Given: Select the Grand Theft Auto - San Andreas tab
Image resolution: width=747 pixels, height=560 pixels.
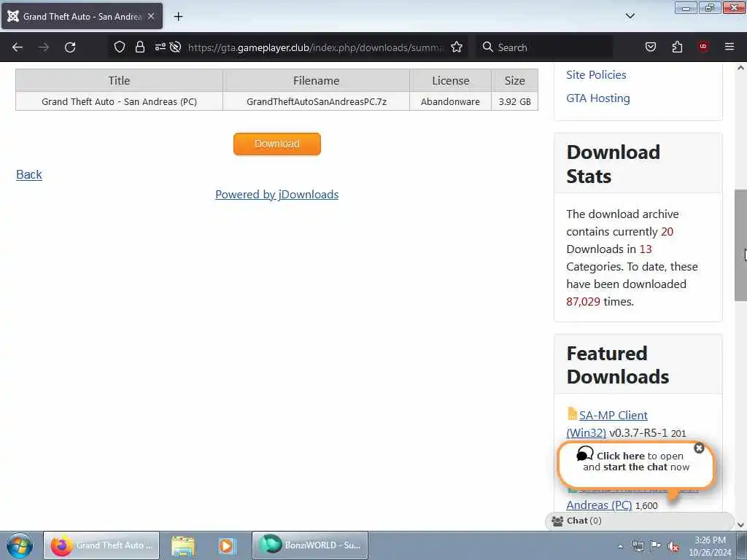Looking at the screenshot, I should click(x=82, y=16).
